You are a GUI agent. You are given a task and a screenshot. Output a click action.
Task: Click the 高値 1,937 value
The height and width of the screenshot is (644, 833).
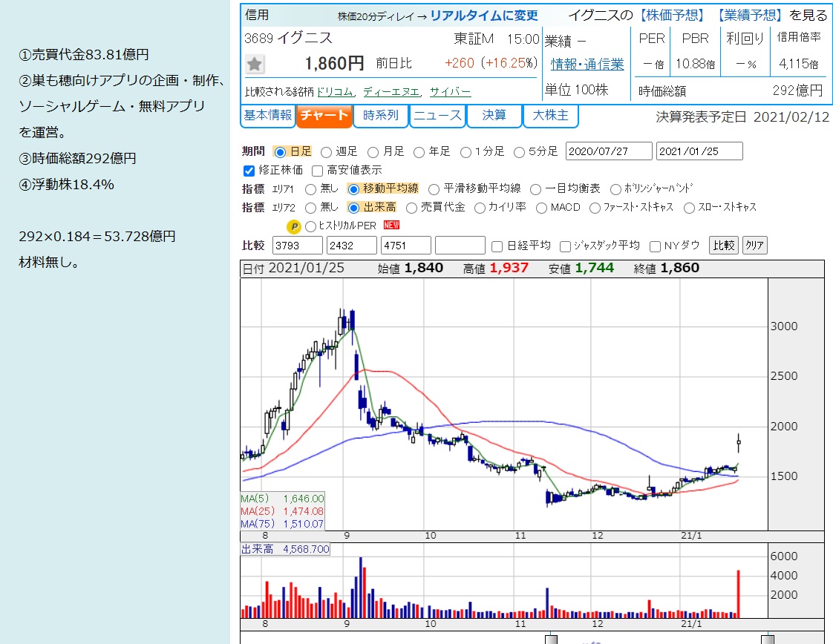coord(509,268)
